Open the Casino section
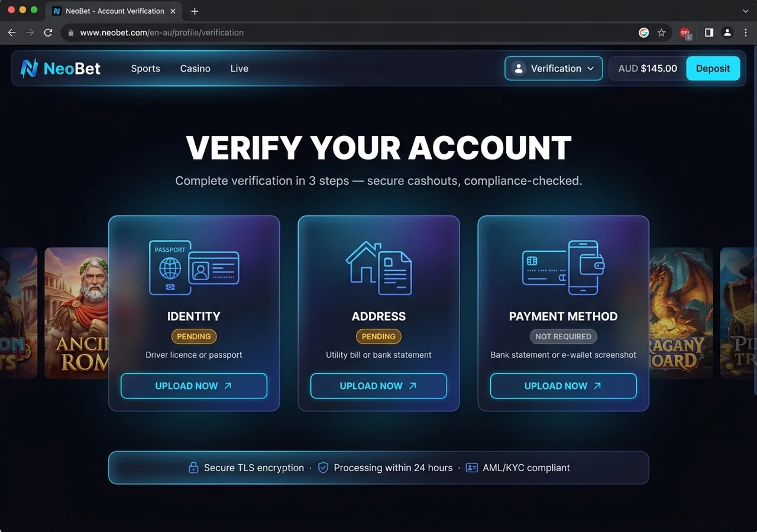 pos(195,69)
